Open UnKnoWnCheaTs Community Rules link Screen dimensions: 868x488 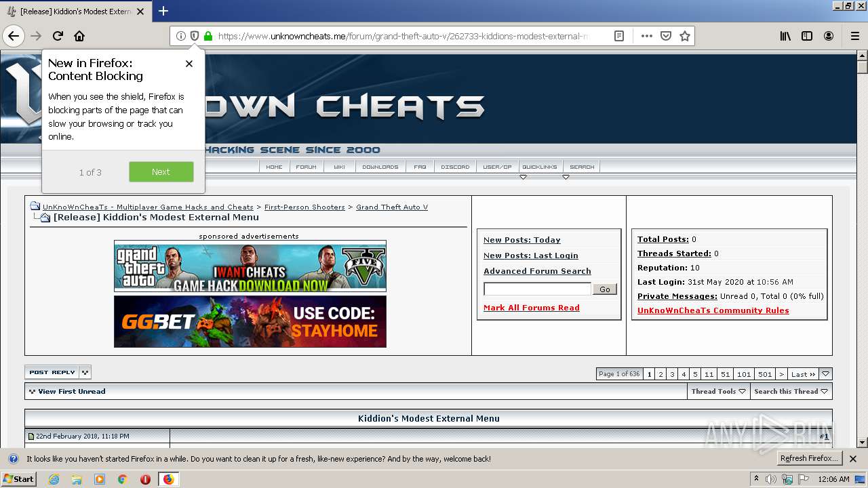pos(713,310)
